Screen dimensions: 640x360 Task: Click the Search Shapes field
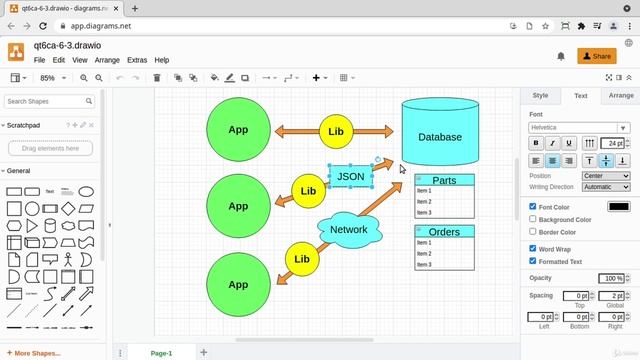[49, 101]
